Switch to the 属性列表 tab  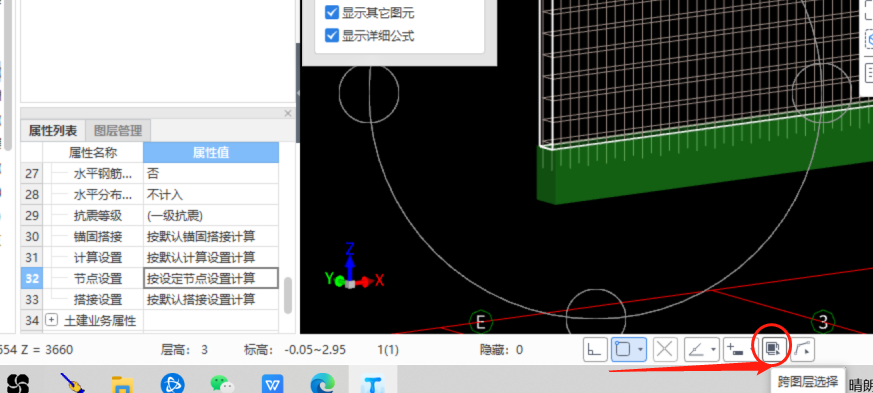pyautogui.click(x=52, y=131)
